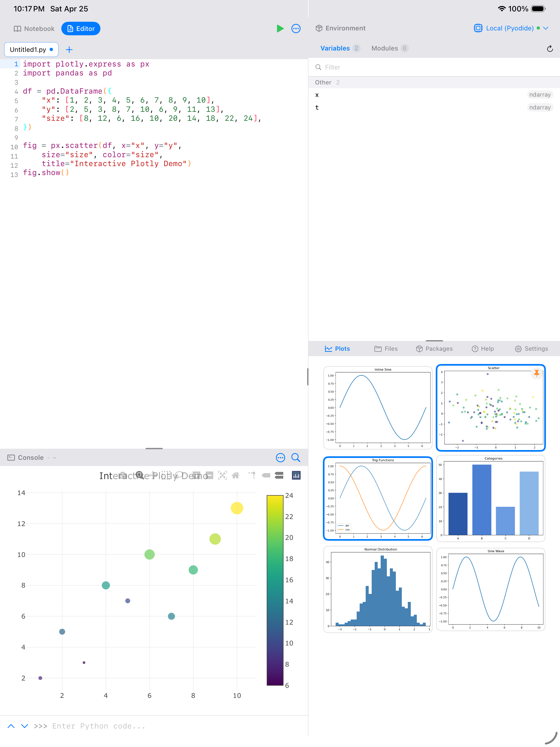Screen dimensions: 560x747
Task: Grab the console panel resize handle
Action: pyautogui.click(x=154, y=448)
